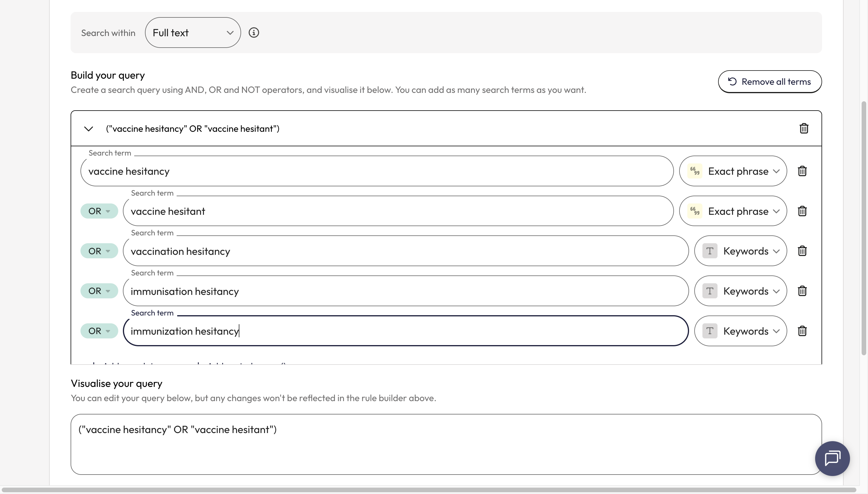Focus the 'vaccine hesitancy' search term field
Screen dimensions: 868x494
377,171
